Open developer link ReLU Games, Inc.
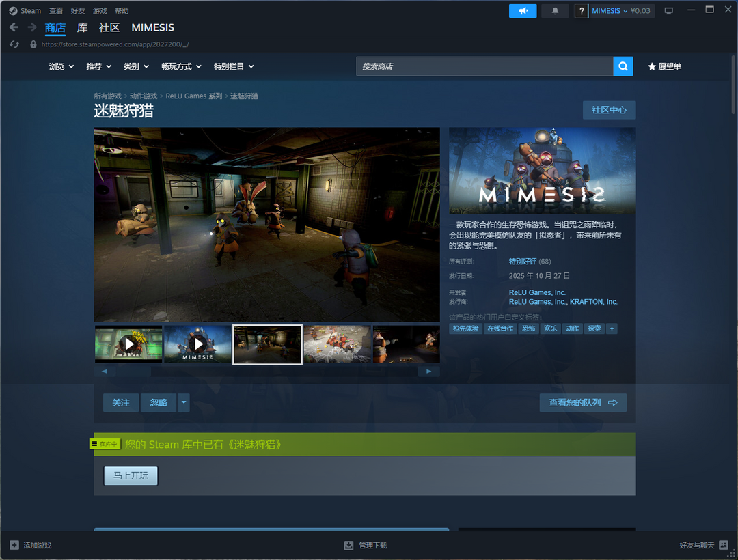The width and height of the screenshot is (738, 560). (537, 292)
